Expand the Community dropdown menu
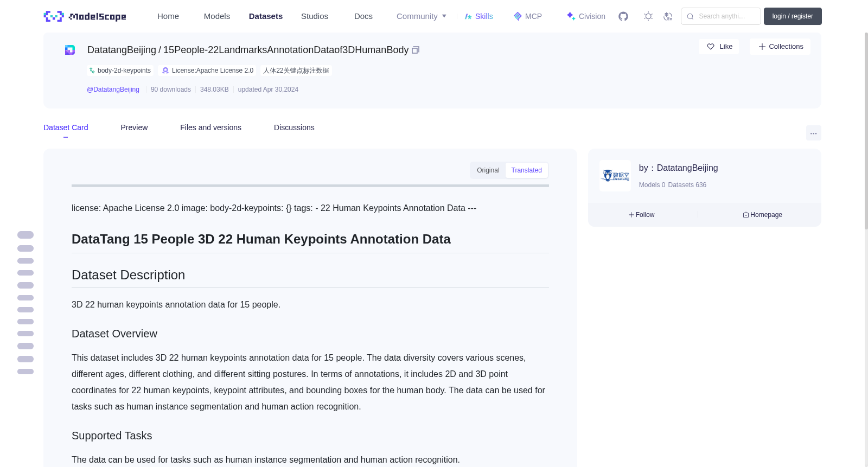The width and height of the screenshot is (868, 467). 422,16
